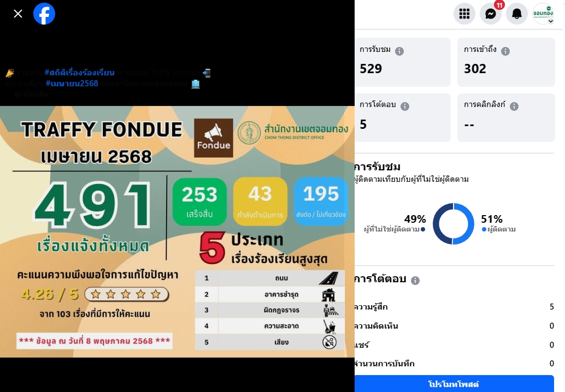This screenshot has width=565, height=392.
Task: Open the nine-dot menu grid
Action: pos(464,14)
